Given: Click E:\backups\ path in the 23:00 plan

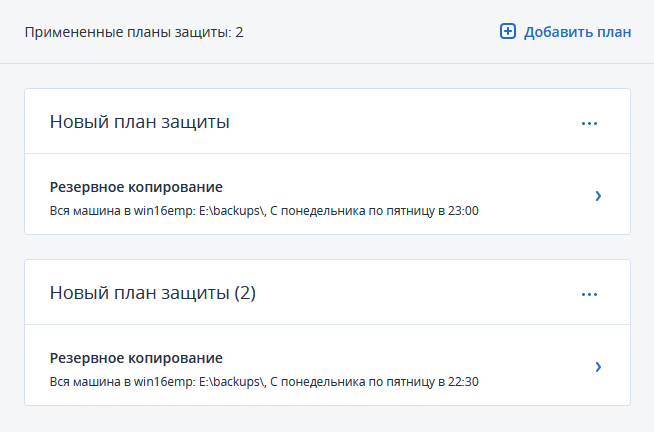Looking at the screenshot, I should pos(232,211).
